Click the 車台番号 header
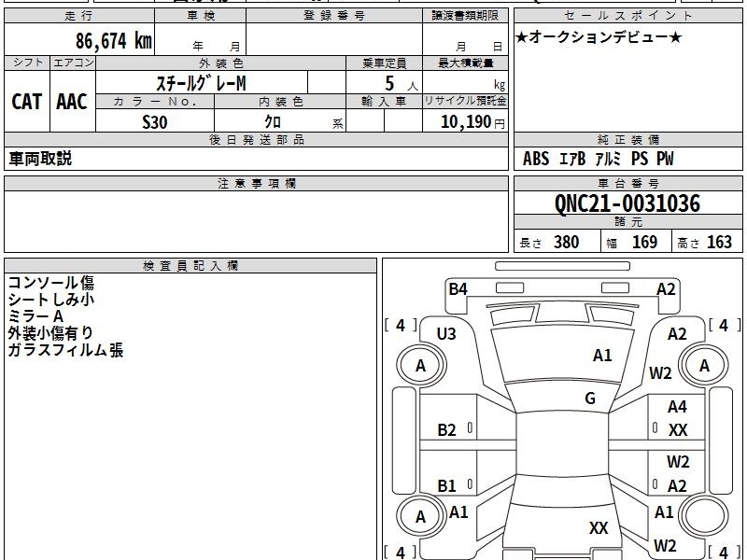 (627, 183)
